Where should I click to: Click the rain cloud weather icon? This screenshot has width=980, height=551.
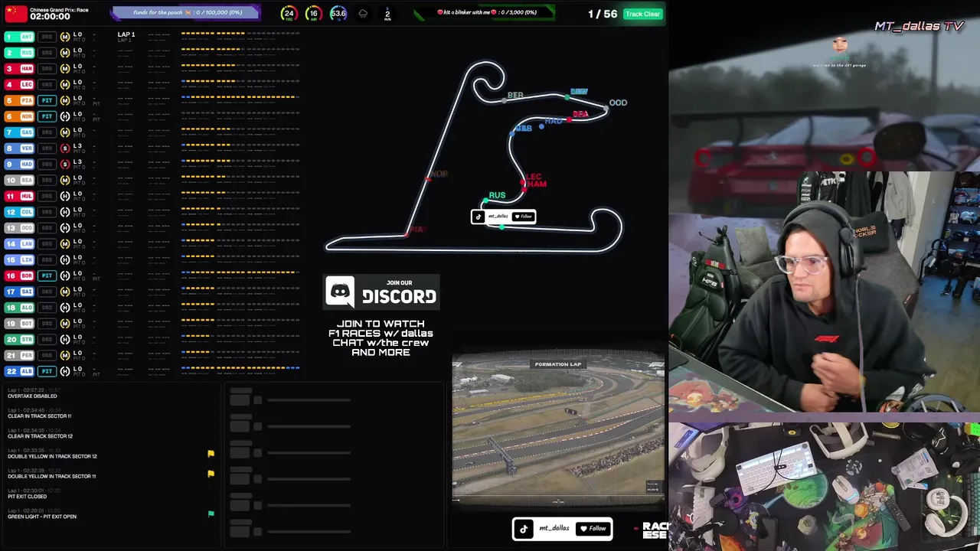[363, 13]
